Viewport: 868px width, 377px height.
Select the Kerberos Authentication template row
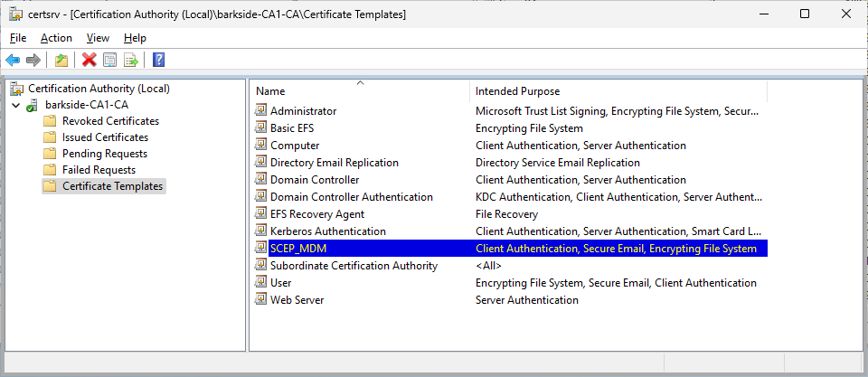pyautogui.click(x=328, y=231)
